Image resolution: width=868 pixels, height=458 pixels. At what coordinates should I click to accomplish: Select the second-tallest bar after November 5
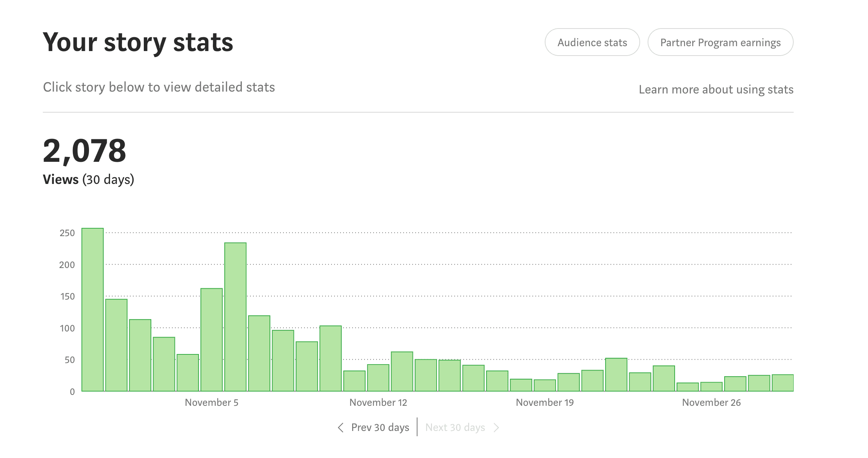[x=235, y=317]
